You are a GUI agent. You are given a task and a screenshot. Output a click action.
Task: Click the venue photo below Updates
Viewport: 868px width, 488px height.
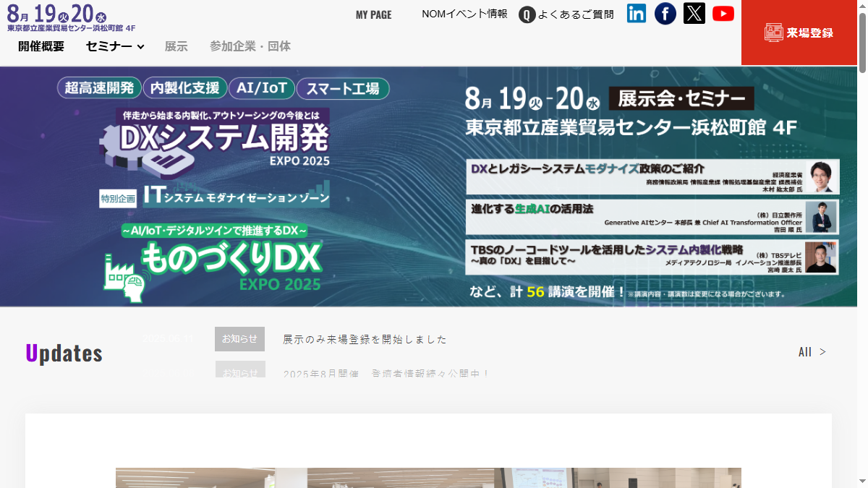pyautogui.click(x=428, y=478)
